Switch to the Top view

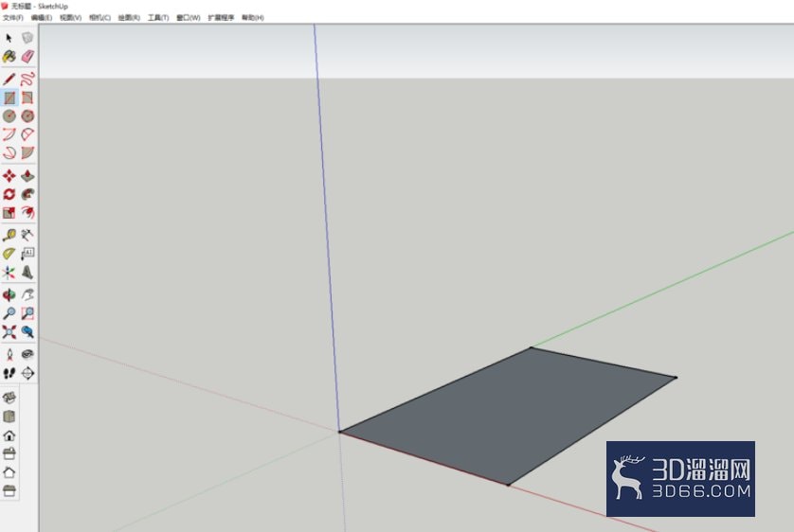(x=9, y=417)
